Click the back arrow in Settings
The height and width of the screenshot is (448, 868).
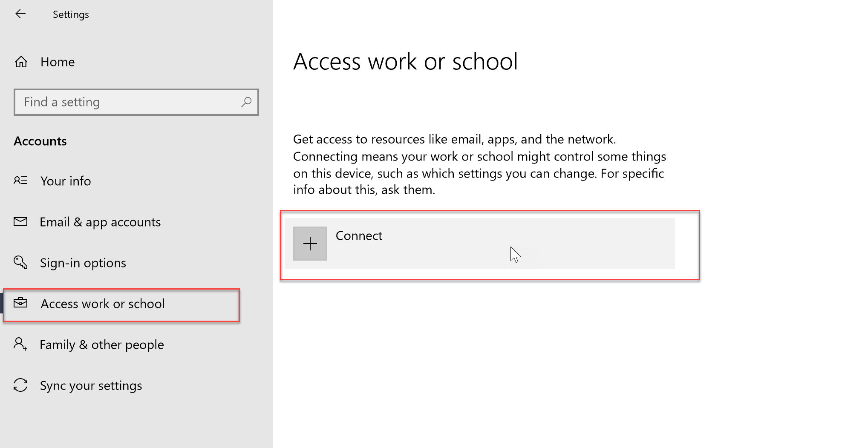coord(20,14)
